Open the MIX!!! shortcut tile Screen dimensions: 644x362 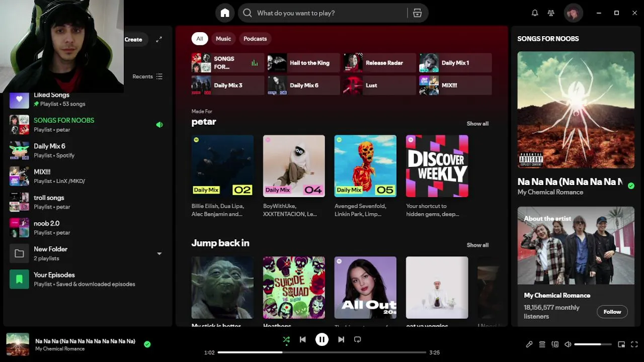coord(456,85)
